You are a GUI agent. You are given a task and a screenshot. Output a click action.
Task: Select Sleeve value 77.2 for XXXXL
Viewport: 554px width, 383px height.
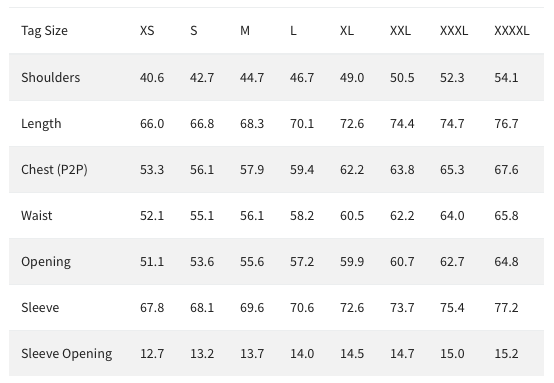pyautogui.click(x=506, y=308)
